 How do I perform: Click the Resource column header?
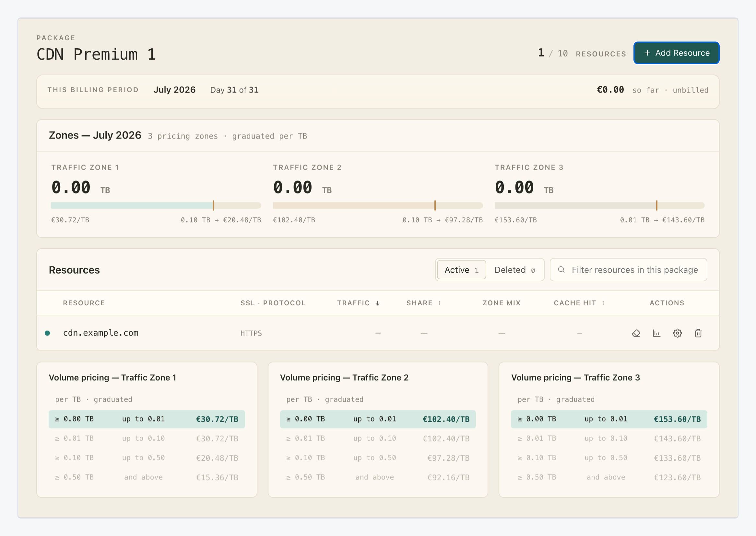pos(84,303)
